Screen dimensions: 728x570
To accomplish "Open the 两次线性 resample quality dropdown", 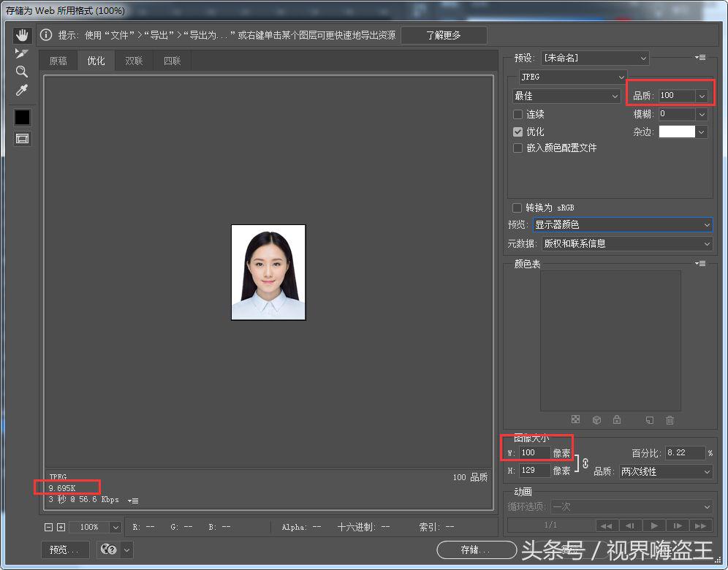I will click(666, 471).
